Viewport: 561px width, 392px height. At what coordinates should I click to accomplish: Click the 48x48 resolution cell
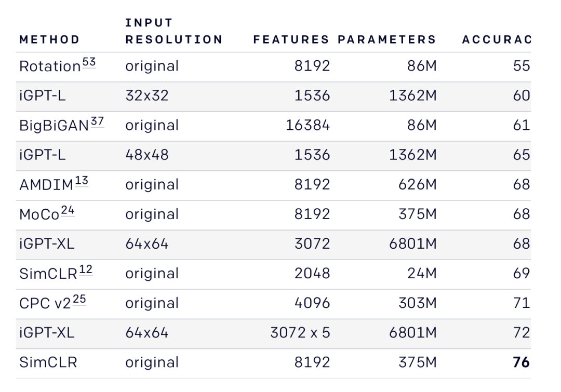coord(147,155)
